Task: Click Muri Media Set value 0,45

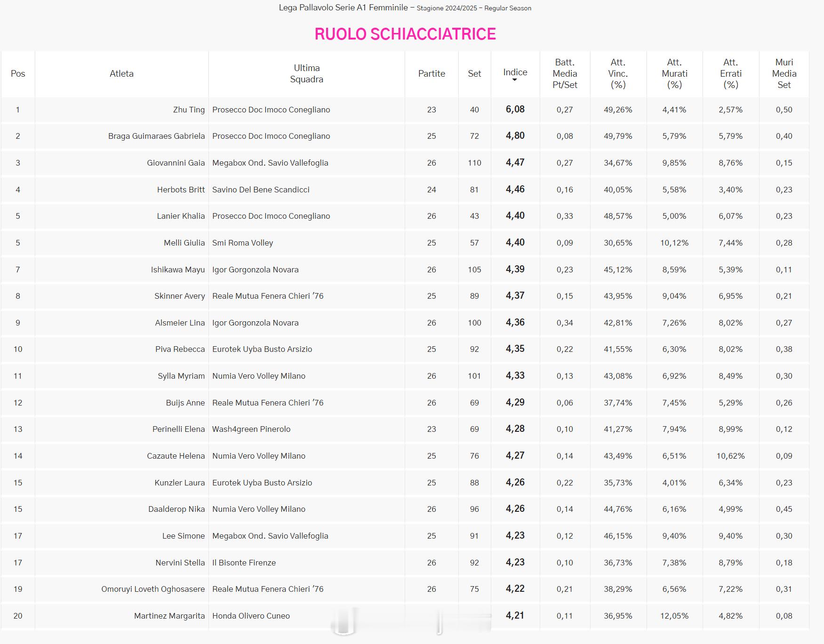Action: coord(784,509)
